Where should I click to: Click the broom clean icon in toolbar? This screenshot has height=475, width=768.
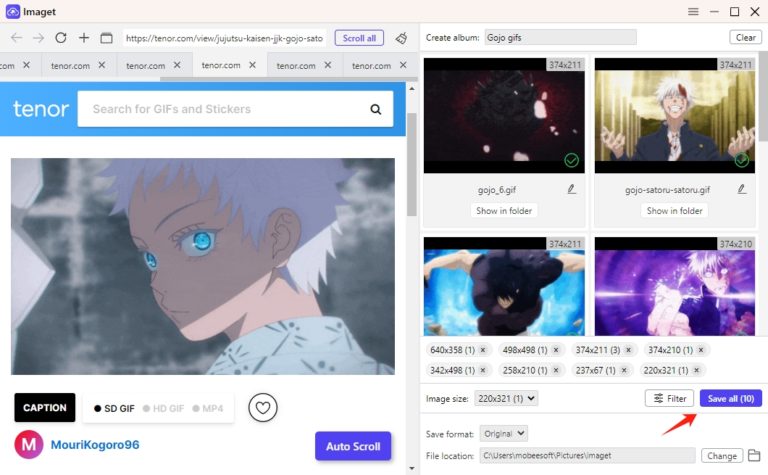click(402, 38)
